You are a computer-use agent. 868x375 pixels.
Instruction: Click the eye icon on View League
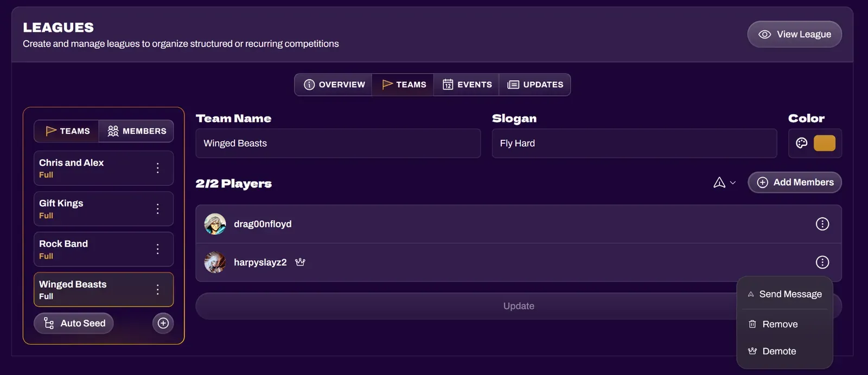[765, 34]
